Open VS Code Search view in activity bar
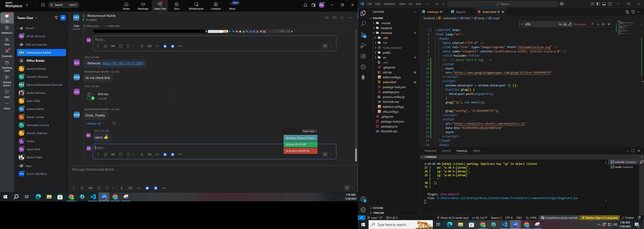Screen dimensions: 644x229 (363, 24)
